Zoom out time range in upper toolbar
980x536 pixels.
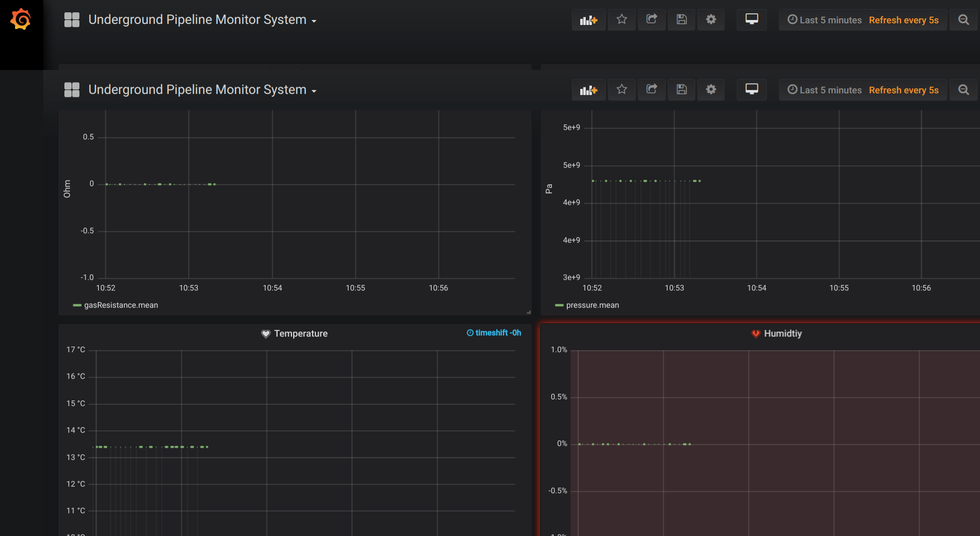pyautogui.click(x=963, y=20)
